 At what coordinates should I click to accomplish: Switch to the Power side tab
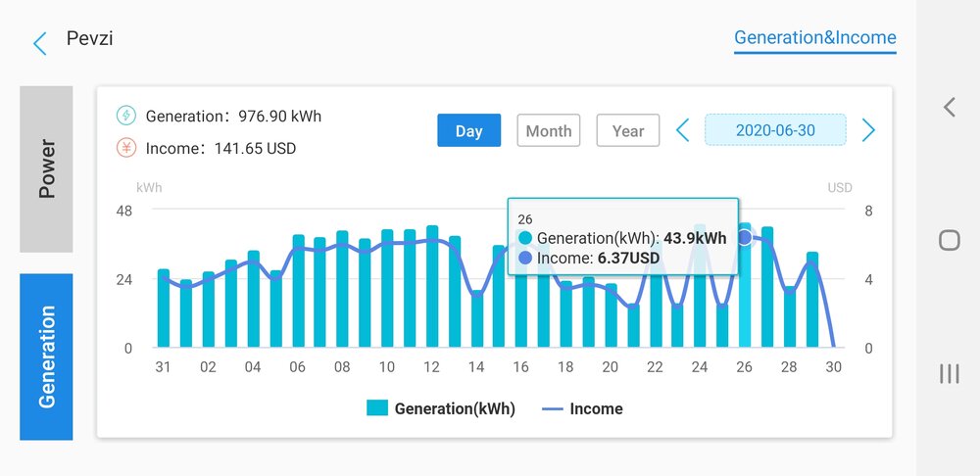tap(46, 168)
